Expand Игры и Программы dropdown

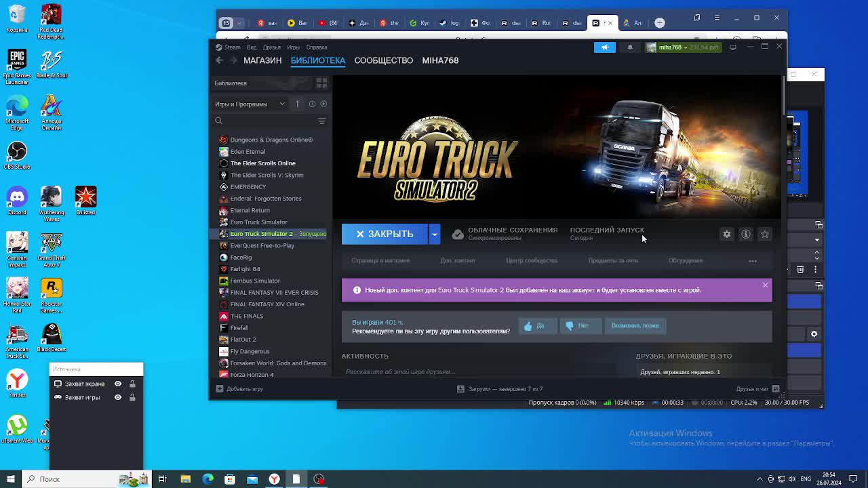282,104
